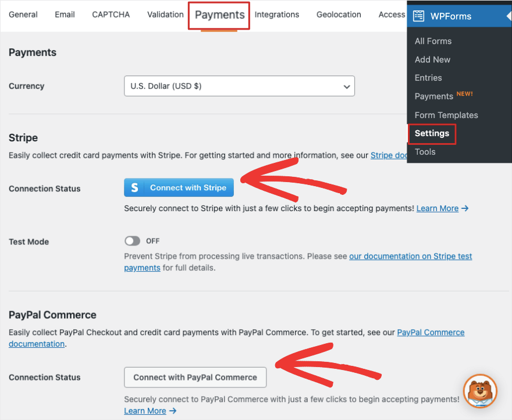Click PayPal Connection Status label
The height and width of the screenshot is (420, 512).
(44, 378)
